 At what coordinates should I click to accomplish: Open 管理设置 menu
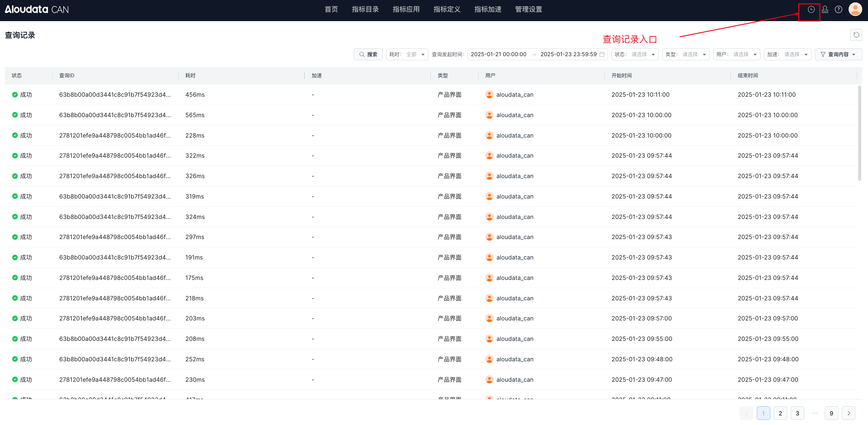tap(528, 10)
